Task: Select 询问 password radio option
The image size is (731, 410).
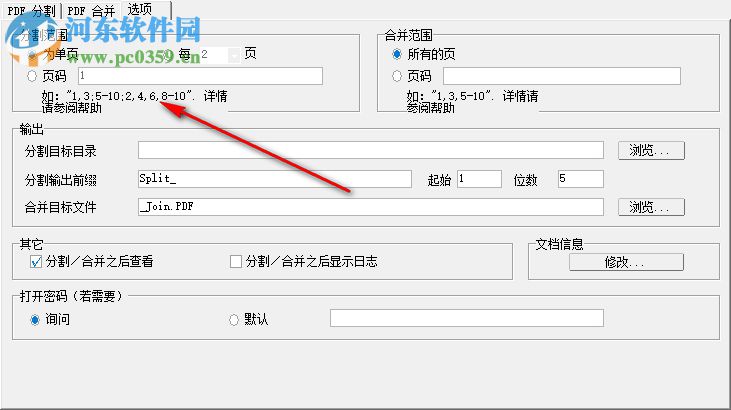Action: (35, 320)
